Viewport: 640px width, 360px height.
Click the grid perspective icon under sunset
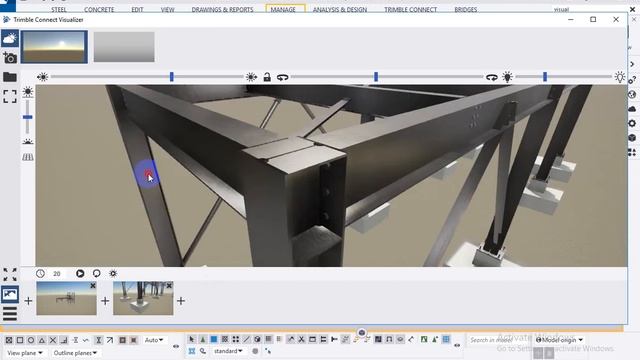click(x=28, y=157)
